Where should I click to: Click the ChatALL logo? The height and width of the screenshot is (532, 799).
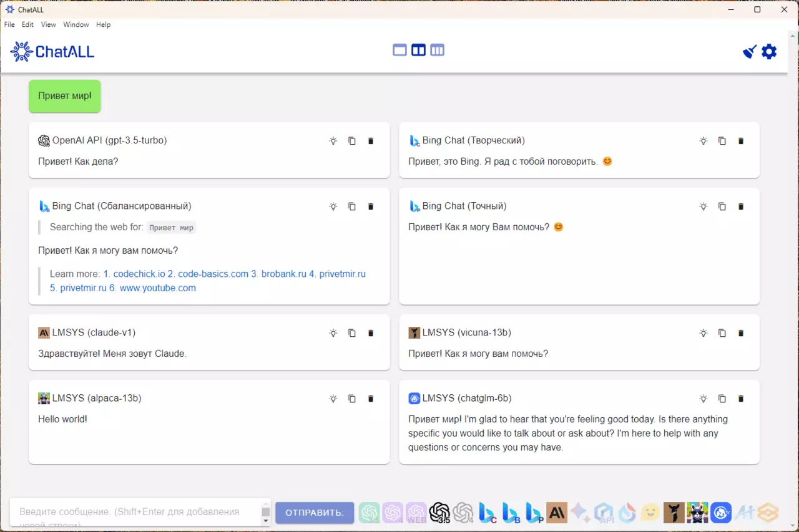click(x=52, y=52)
